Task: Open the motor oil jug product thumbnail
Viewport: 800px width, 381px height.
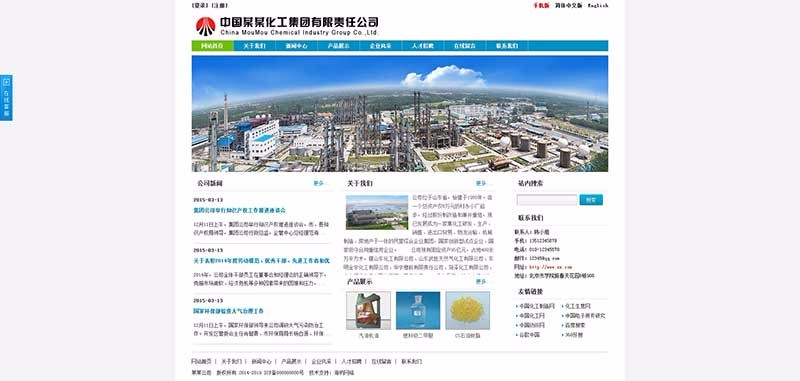Action: click(x=368, y=310)
